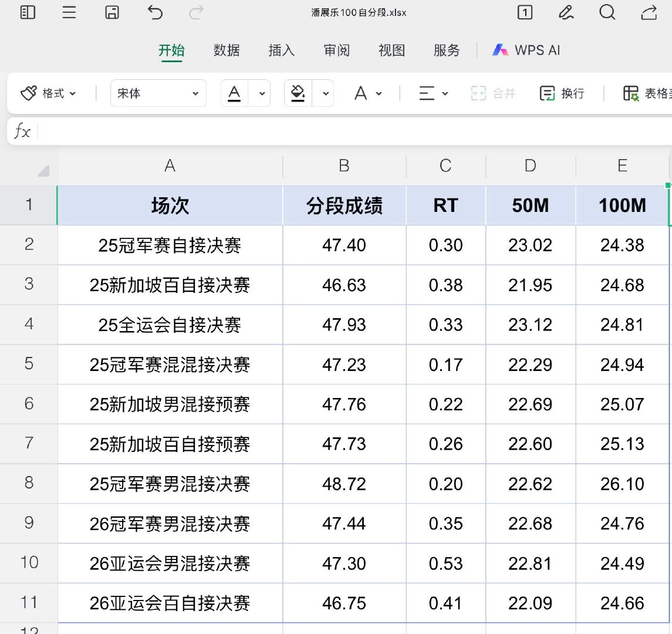Expand the 格式 dropdown arrow
This screenshot has height=634, width=672.
pyautogui.click(x=72, y=93)
